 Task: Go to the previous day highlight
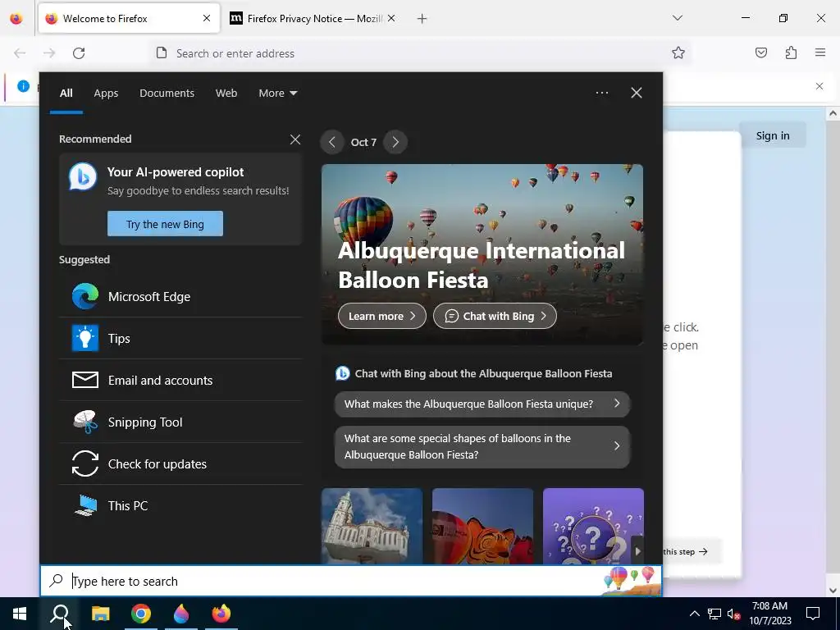pyautogui.click(x=332, y=142)
